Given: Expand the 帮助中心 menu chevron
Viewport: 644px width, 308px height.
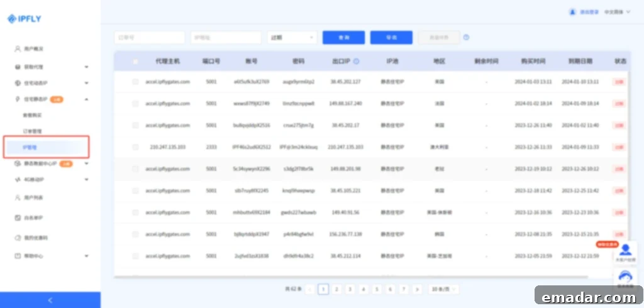Looking at the screenshot, I should coord(86,256).
